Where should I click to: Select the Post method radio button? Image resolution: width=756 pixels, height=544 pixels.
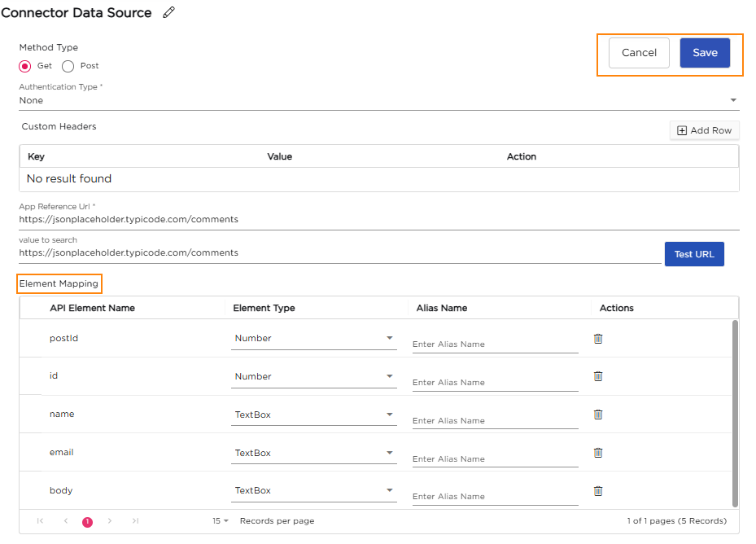point(68,66)
